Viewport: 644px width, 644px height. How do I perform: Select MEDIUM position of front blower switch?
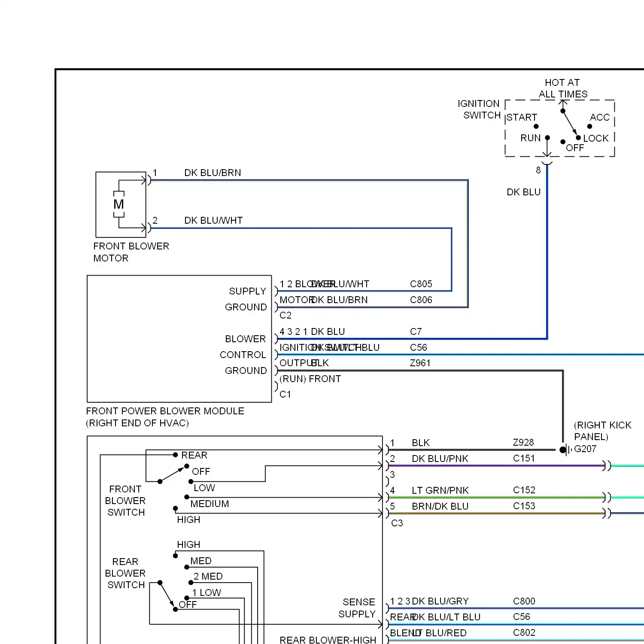(x=210, y=504)
